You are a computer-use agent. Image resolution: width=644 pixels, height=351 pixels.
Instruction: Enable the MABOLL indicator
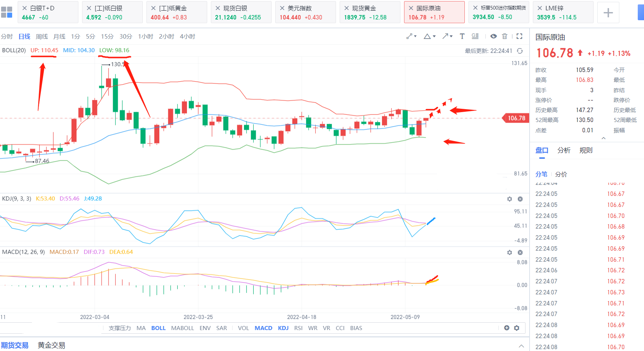point(183,328)
